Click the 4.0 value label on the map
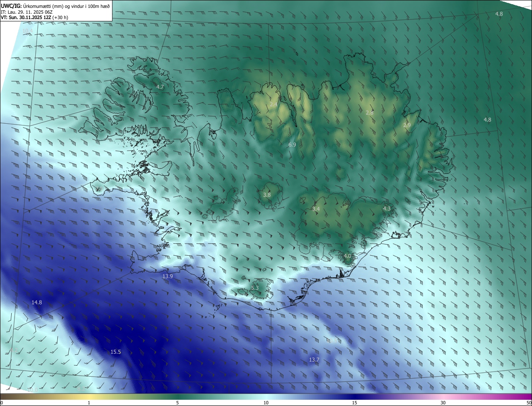532x406 pixels. click(x=347, y=256)
